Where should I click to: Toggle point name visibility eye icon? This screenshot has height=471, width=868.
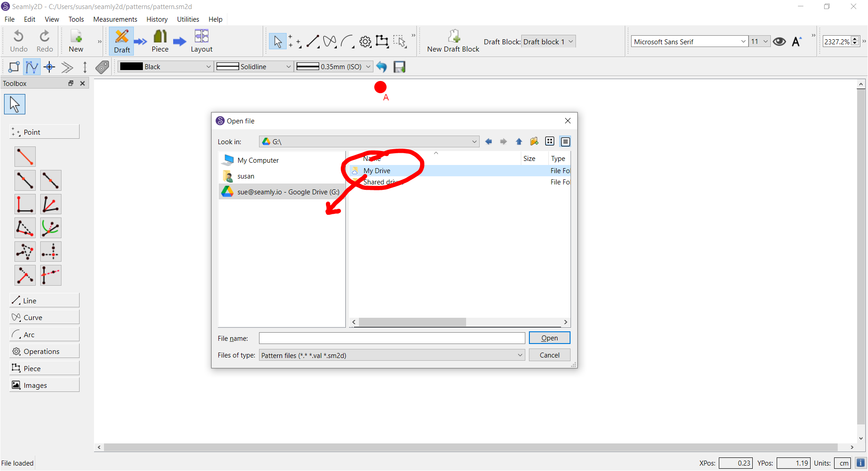tap(779, 42)
